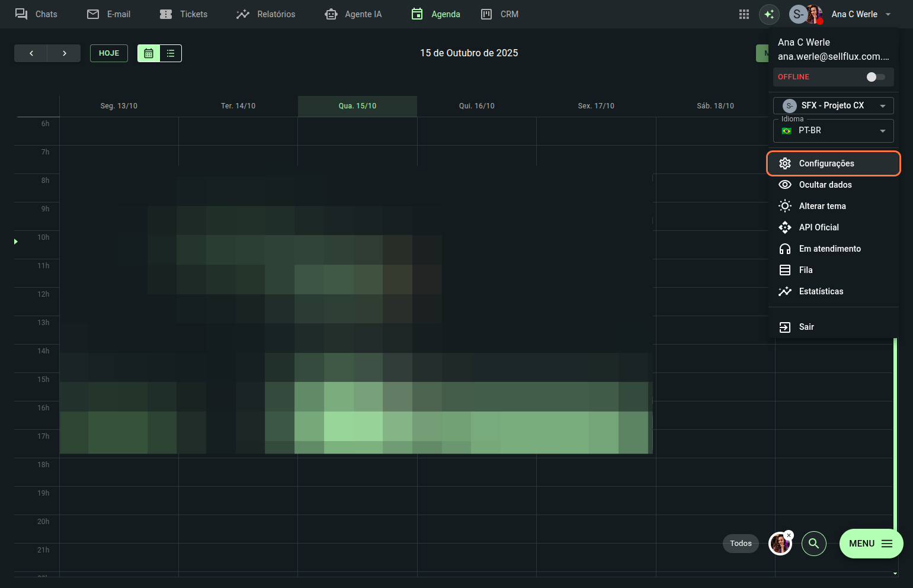The image size is (913, 588).
Task: Open the apps grid icon
Action: click(744, 14)
